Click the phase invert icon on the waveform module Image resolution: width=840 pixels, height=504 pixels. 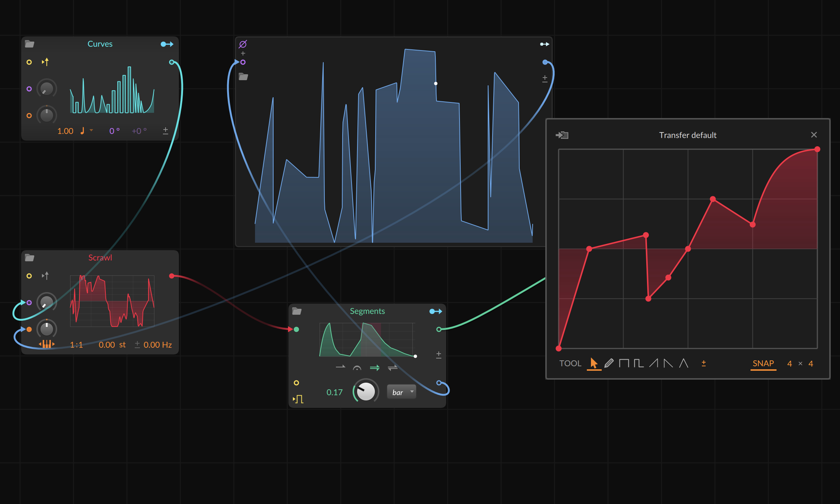[243, 43]
